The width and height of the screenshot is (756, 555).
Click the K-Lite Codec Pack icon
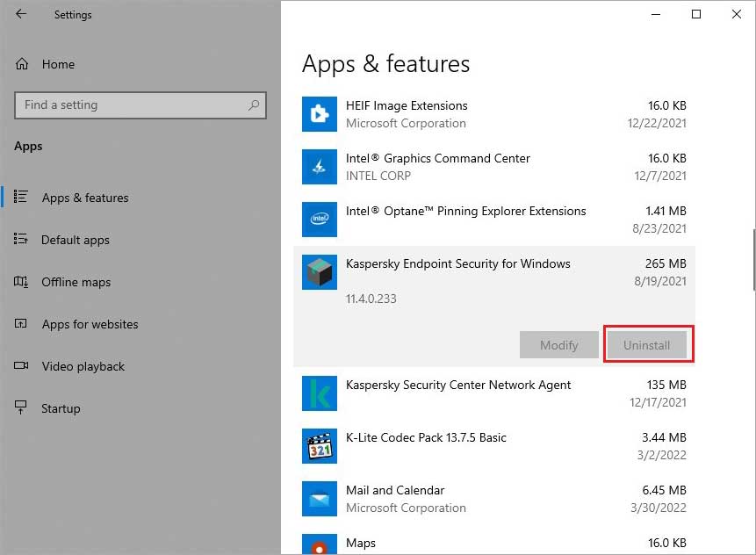pos(320,446)
